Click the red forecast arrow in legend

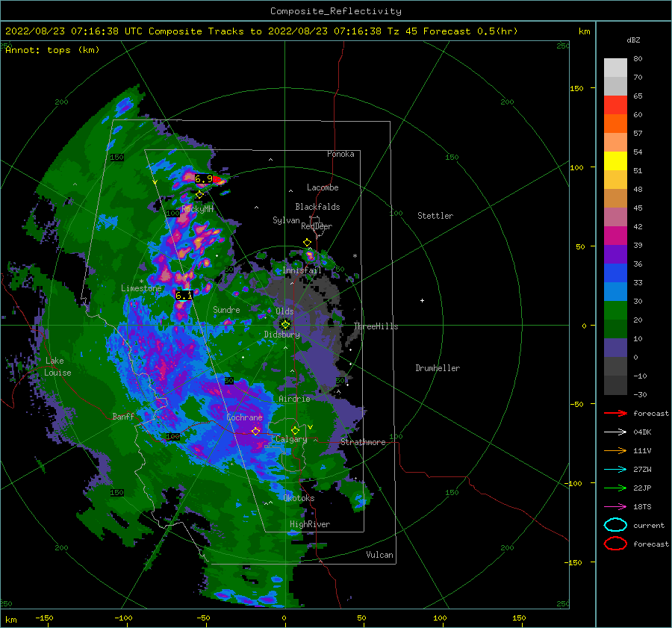click(x=615, y=413)
